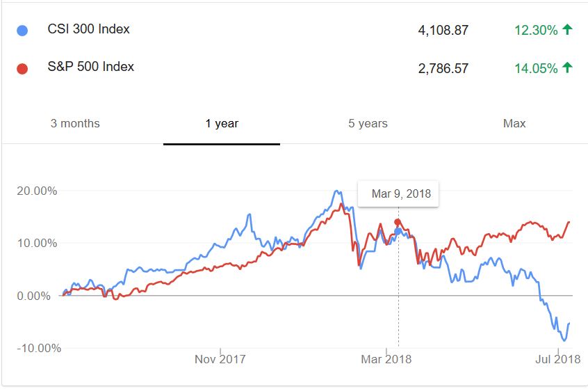Image resolution: width=588 pixels, height=389 pixels.
Task: Click the Mar 9, 2018 tooltip
Action: 401,194
